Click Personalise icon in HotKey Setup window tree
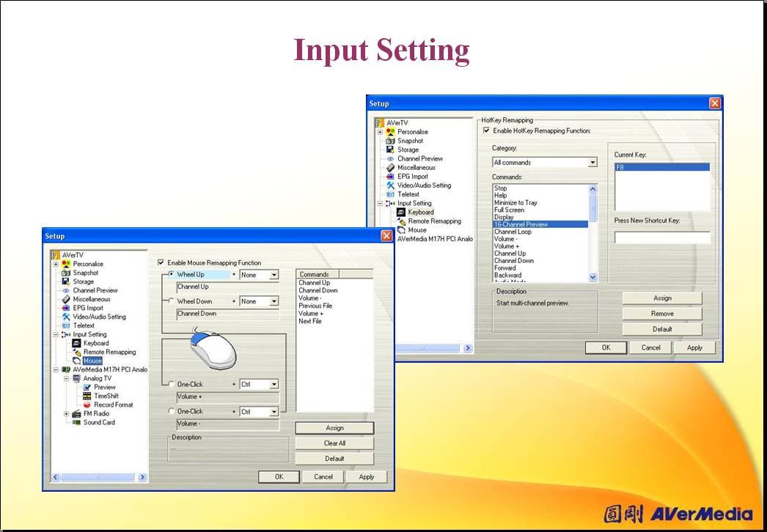Screen dimensions: 767x532 pos(390,132)
